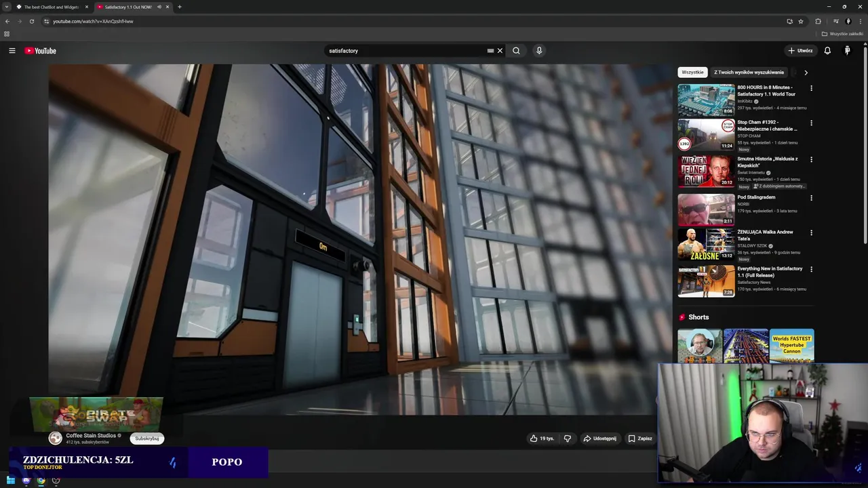Focus the YouTube search field with satisfactory
868x488 pixels.
(403, 51)
